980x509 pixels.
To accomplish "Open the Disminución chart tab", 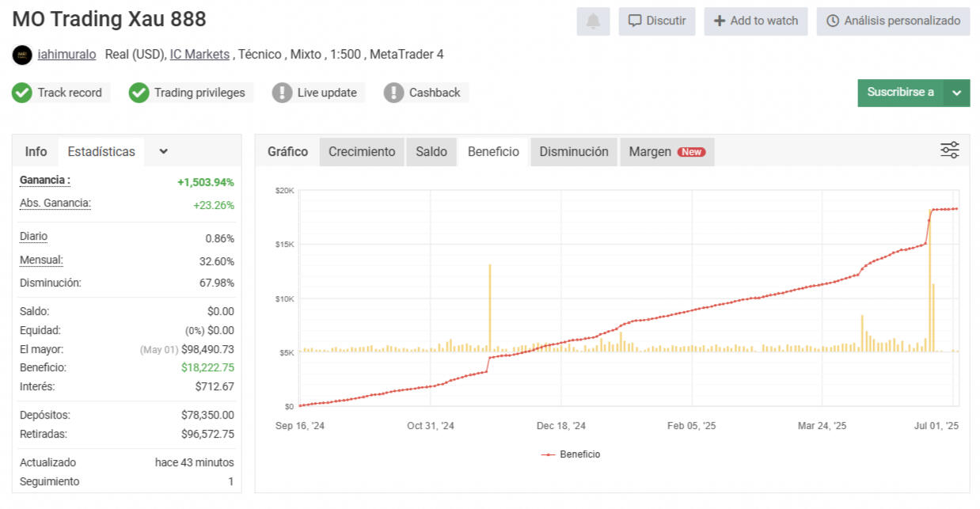I will point(574,151).
